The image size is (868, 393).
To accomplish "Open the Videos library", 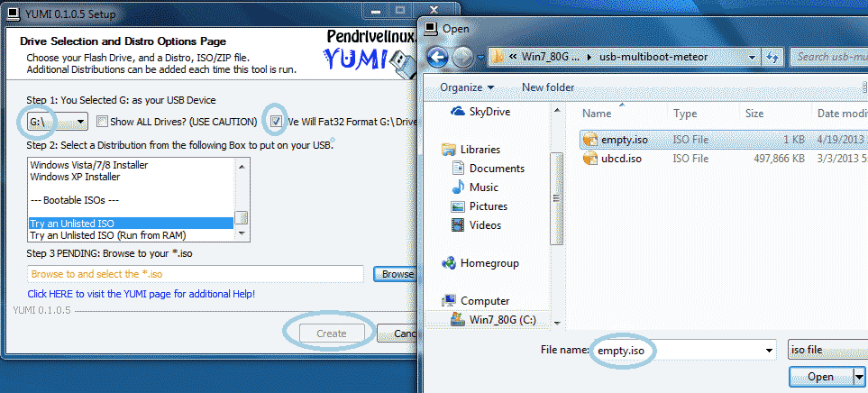I will tap(485, 224).
